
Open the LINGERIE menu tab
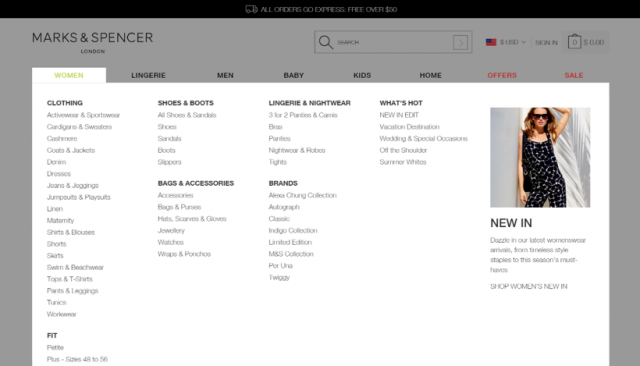[148, 75]
